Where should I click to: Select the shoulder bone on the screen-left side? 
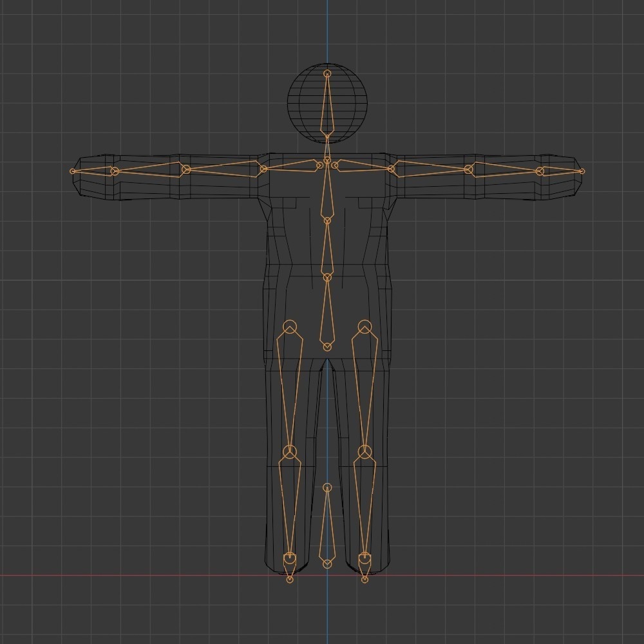tap(292, 166)
